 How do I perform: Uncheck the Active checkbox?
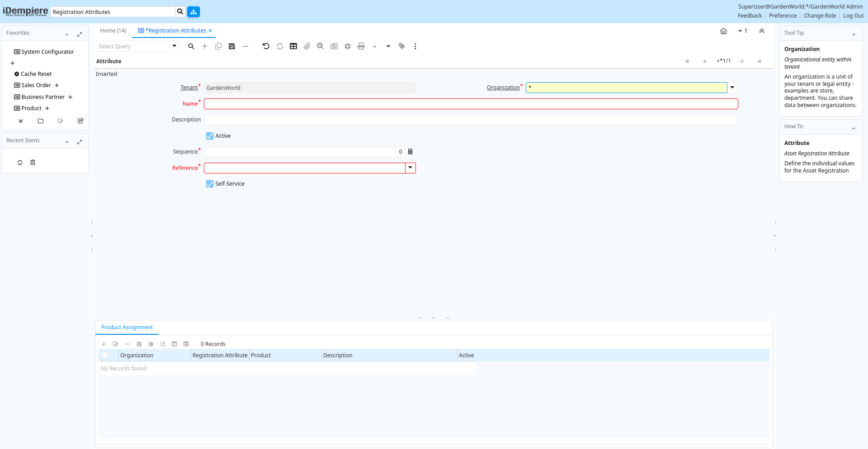coord(210,136)
